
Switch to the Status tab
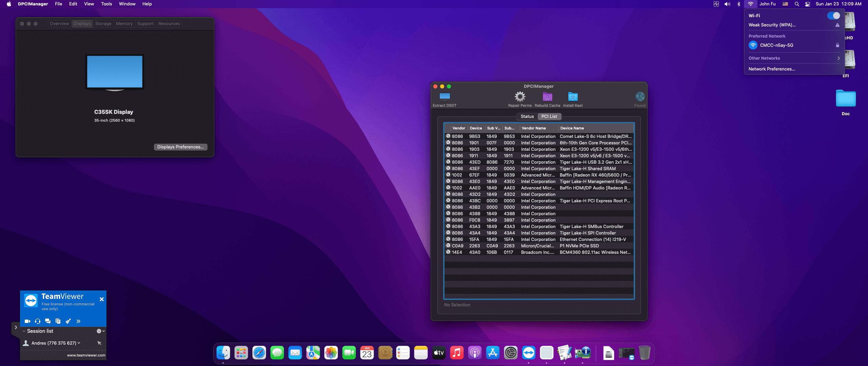[x=527, y=116]
